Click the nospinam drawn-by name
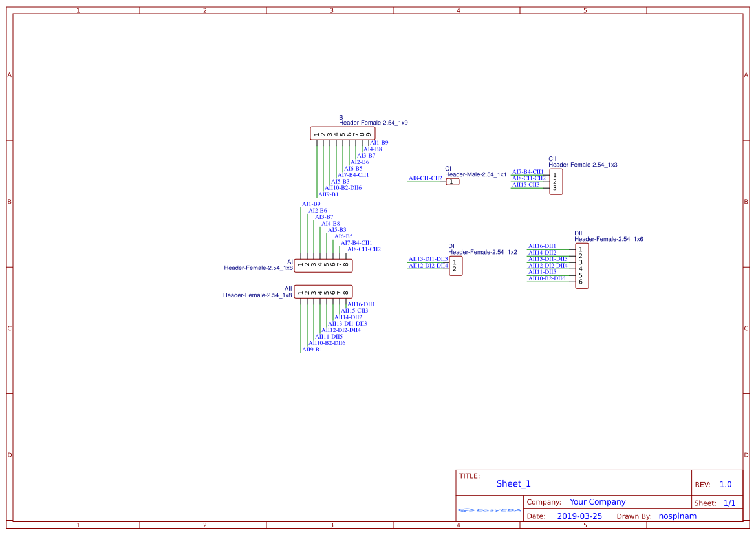 point(678,516)
